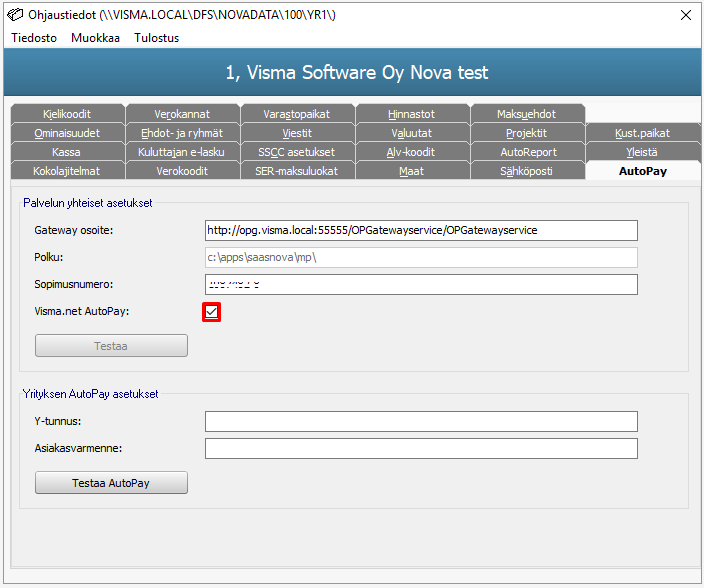This screenshot has width=704, height=588.
Task: Go to the Maksuehdot tab
Action: point(527,114)
